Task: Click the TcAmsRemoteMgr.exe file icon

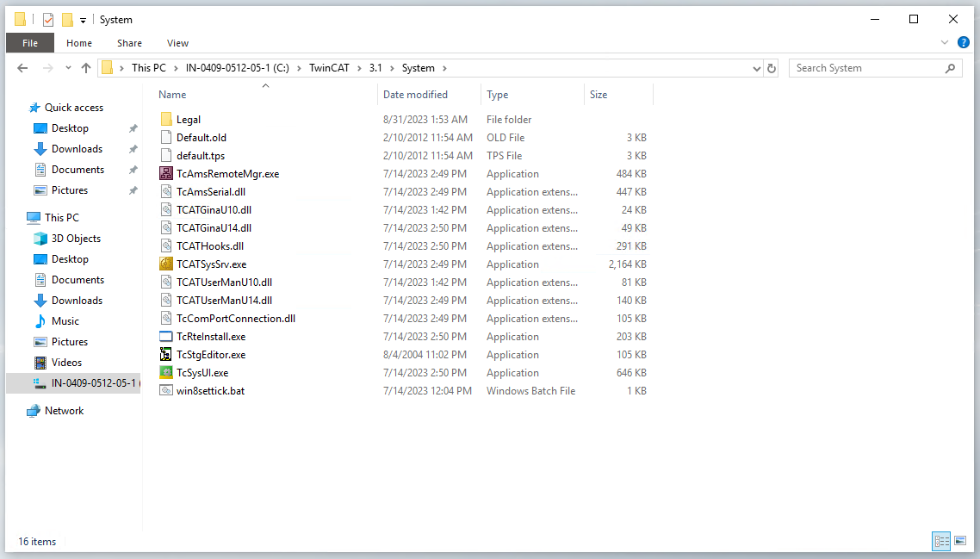Action: tap(165, 174)
